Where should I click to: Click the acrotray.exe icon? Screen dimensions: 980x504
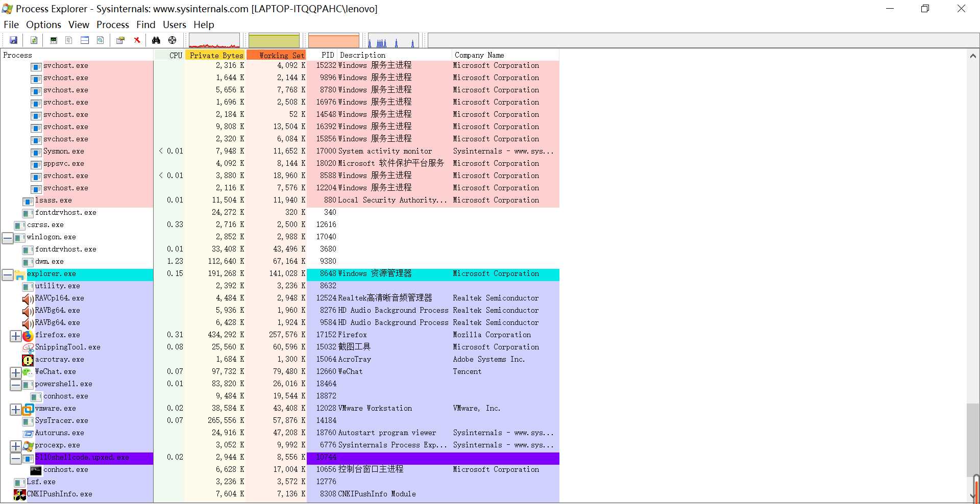pyautogui.click(x=28, y=360)
